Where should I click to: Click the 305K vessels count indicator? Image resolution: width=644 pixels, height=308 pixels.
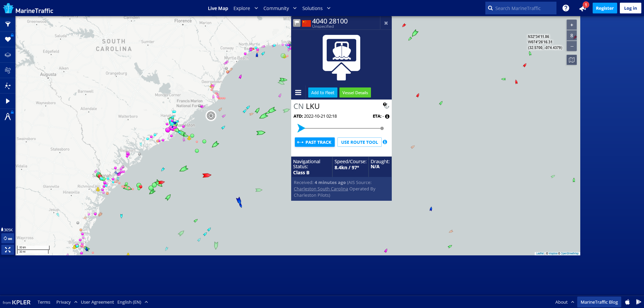click(7, 230)
